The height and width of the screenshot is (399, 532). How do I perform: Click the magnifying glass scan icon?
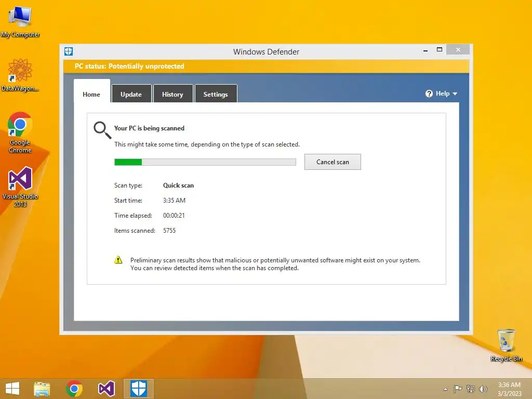[x=102, y=130]
